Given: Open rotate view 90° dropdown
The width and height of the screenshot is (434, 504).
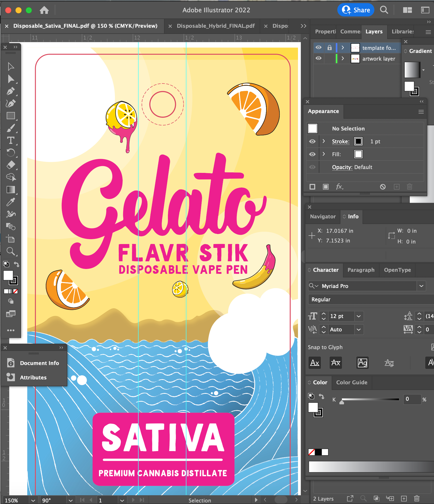Looking at the screenshot, I should 70,500.
